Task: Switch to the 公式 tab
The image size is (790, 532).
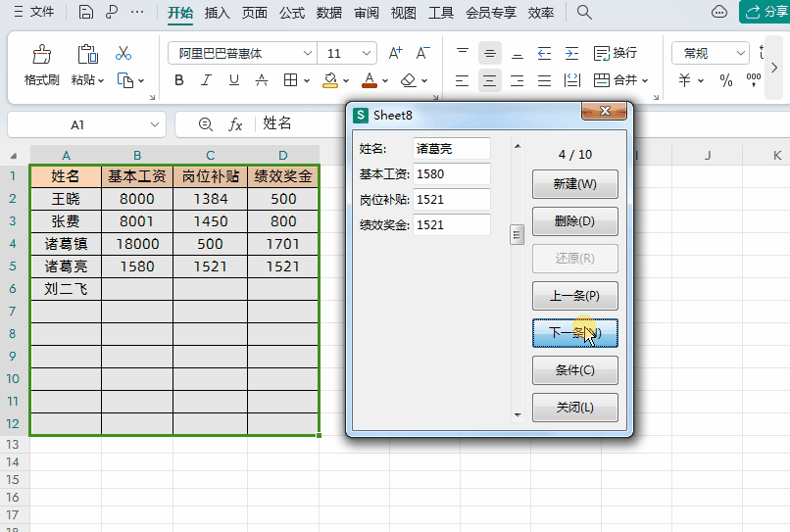Action: (292, 13)
